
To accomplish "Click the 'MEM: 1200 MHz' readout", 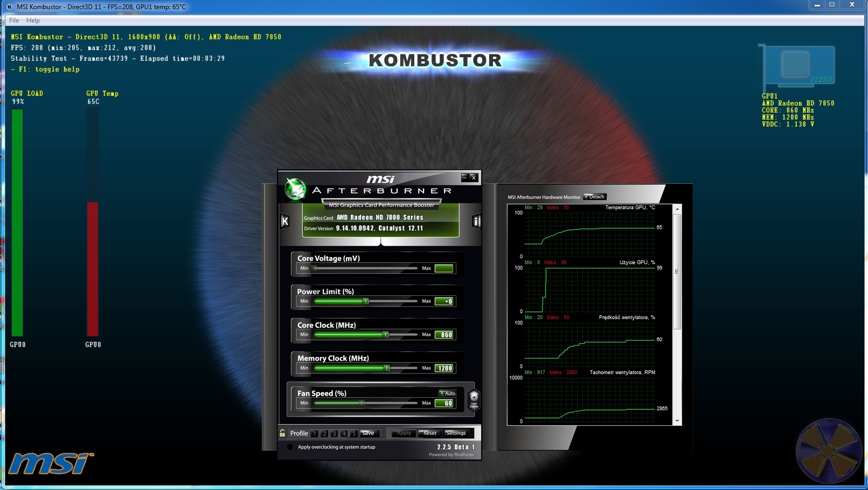I will click(788, 117).
